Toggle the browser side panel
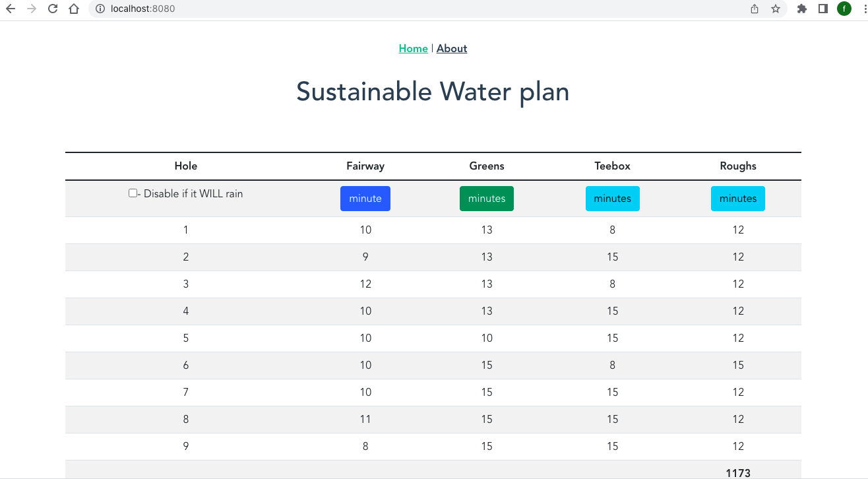 click(x=823, y=9)
